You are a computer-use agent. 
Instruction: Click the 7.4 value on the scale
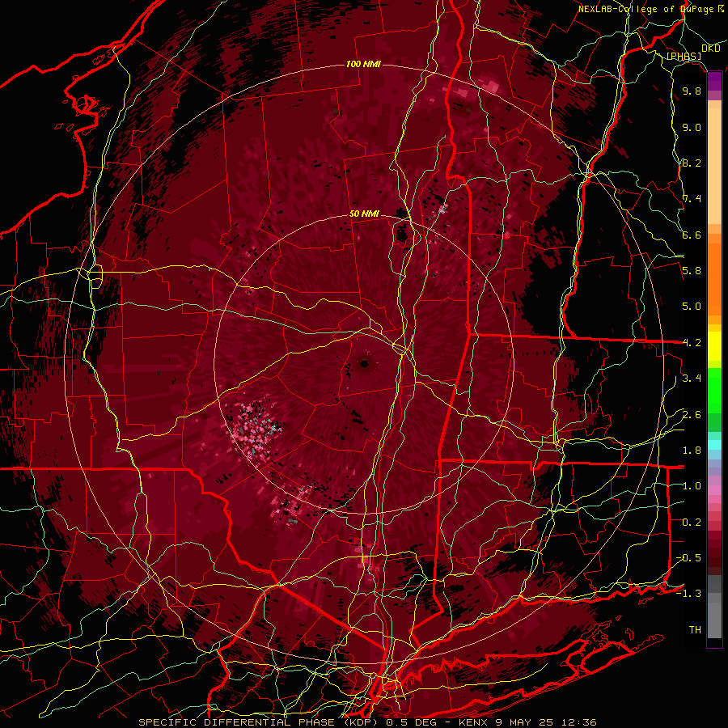pos(692,199)
